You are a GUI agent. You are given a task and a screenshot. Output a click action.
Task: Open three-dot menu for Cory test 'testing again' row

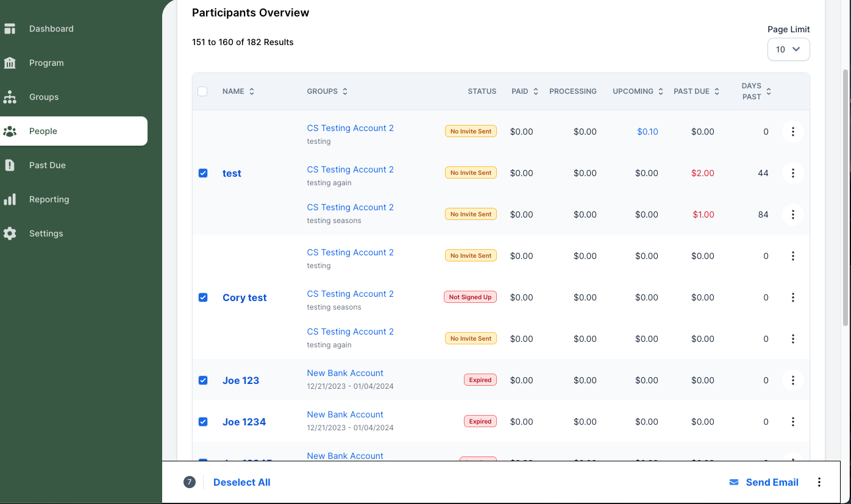tap(792, 339)
